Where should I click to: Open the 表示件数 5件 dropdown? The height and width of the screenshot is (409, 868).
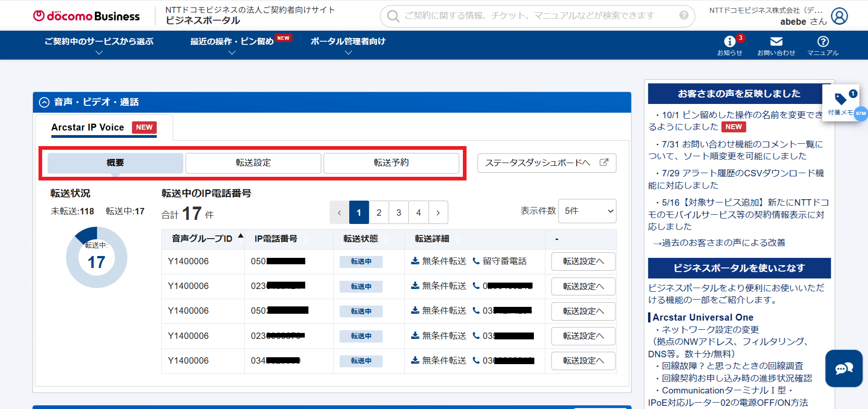(x=588, y=211)
